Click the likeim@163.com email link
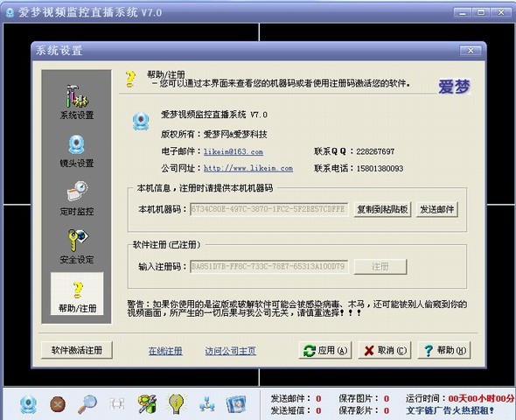Screen dimensions: 516x420 coord(234,151)
